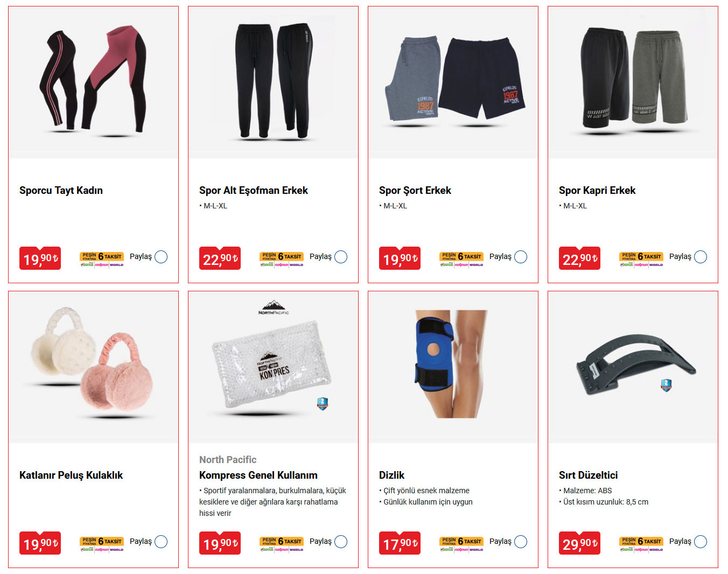Click the North Pacific logo above the compress
The height and width of the screenshot is (574, 728).
274,308
